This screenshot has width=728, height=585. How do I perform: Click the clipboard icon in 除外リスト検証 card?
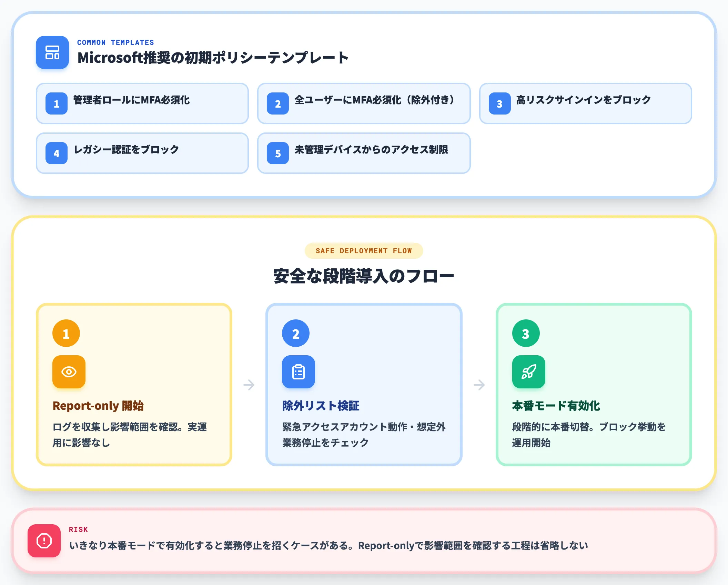(299, 372)
